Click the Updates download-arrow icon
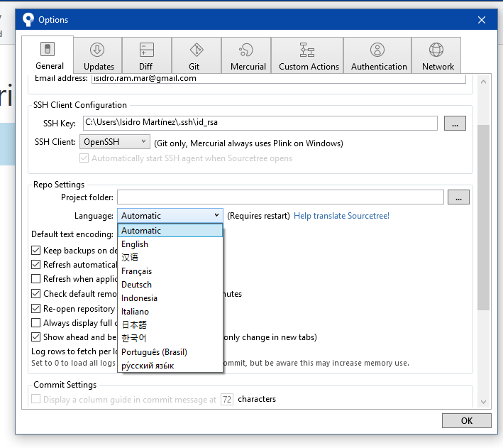Image resolution: width=503 pixels, height=448 pixels. coord(97,50)
